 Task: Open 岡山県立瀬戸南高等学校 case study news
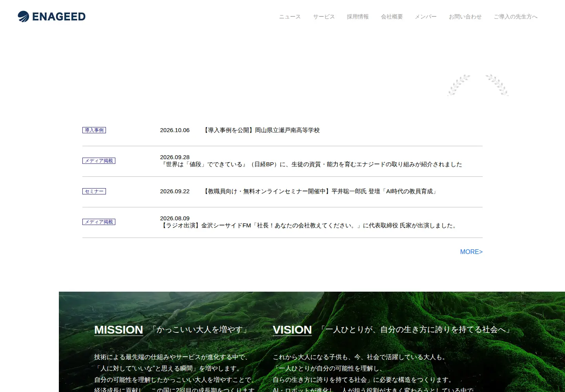pos(261,130)
